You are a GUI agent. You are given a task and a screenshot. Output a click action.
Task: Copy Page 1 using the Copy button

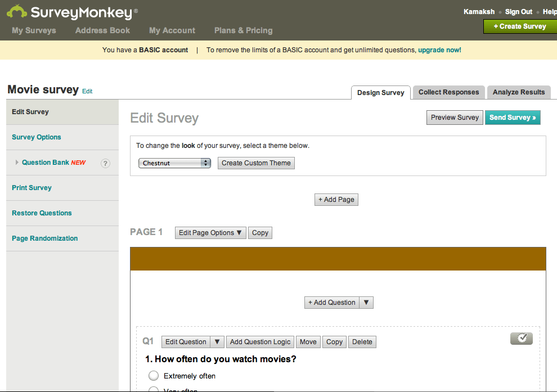pos(260,233)
